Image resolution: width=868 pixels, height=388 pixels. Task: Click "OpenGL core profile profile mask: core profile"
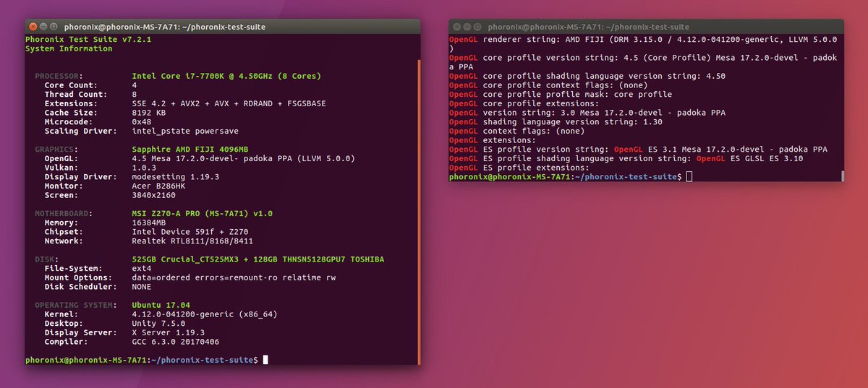(x=561, y=94)
